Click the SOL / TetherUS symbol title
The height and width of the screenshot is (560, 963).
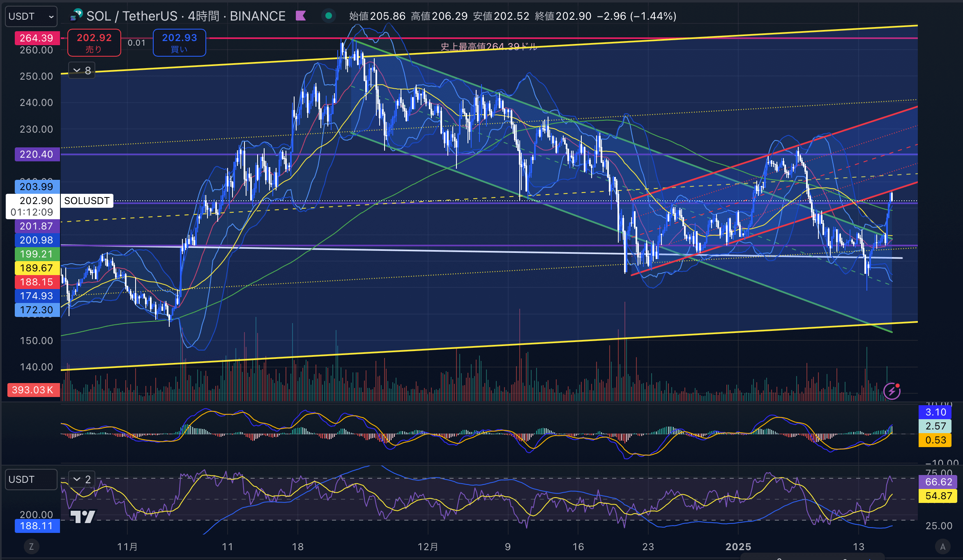(x=131, y=16)
